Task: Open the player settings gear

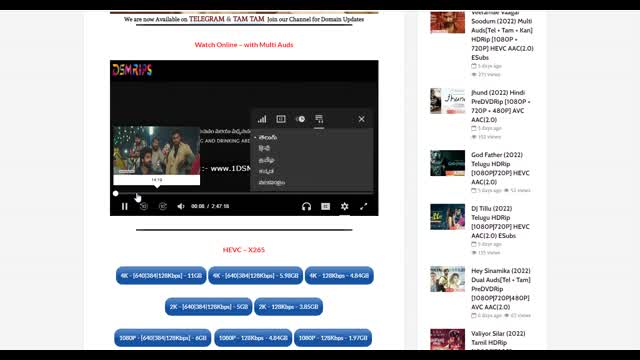Action: [344, 207]
